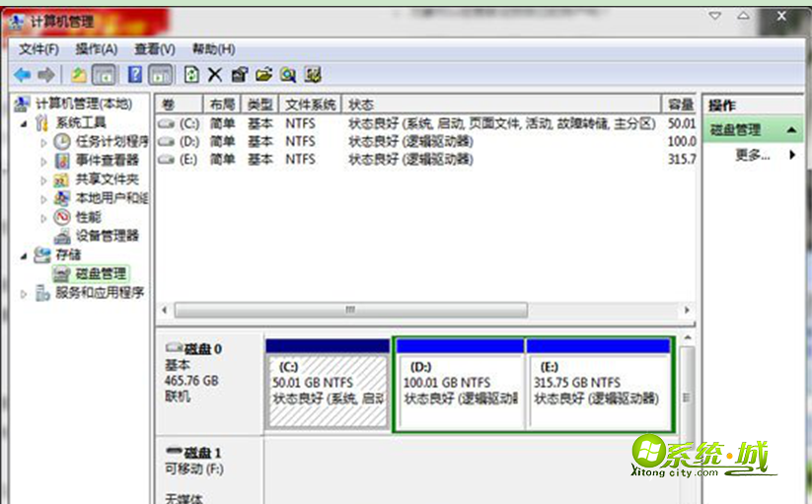The width and height of the screenshot is (812, 504).
Task: Click the Refresh toolbar icon
Action: tap(190, 75)
